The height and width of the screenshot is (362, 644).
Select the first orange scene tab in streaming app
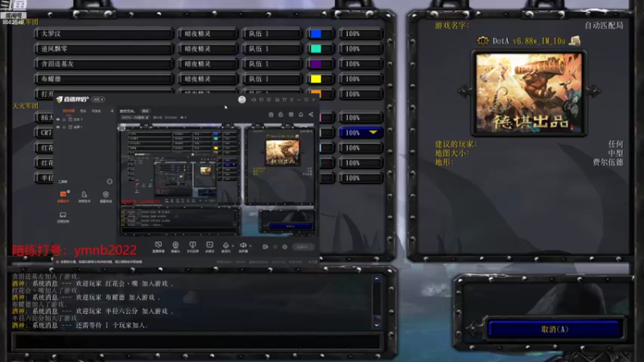(x=68, y=111)
